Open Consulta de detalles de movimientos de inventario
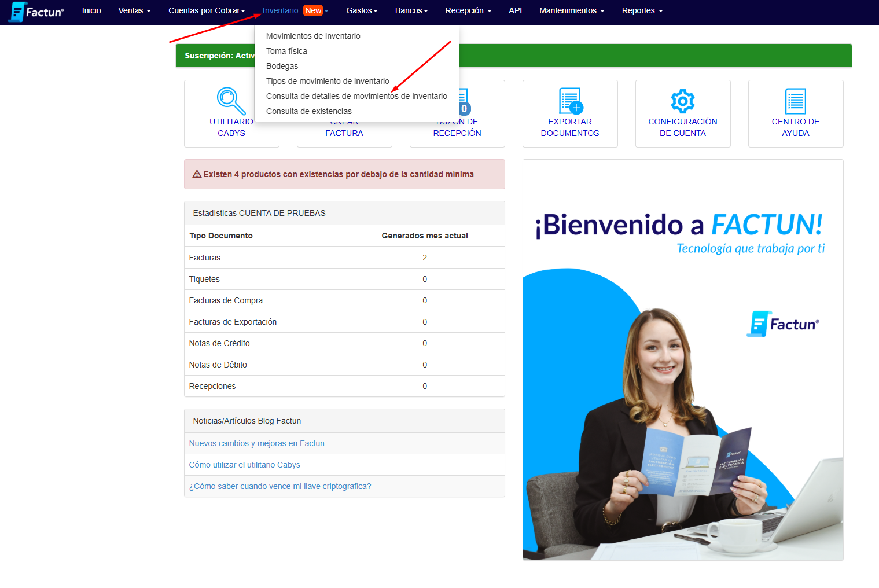Screen dimensions: 879x588 point(356,96)
